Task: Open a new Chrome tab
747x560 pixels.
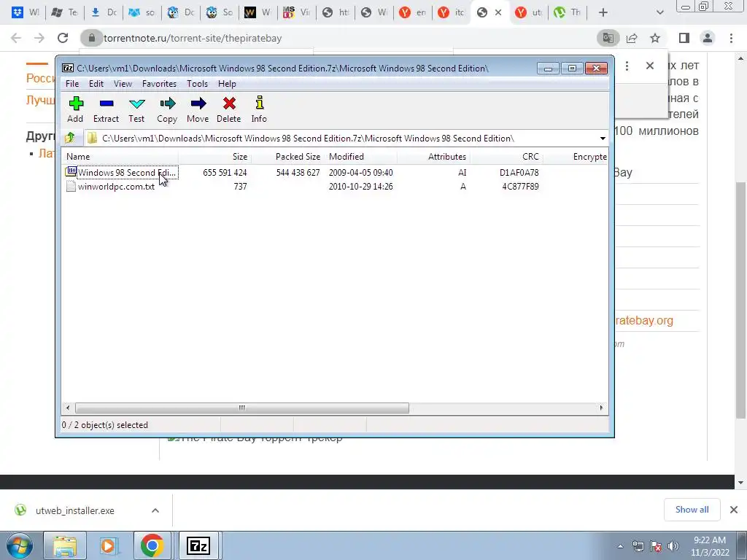Action: tap(603, 12)
